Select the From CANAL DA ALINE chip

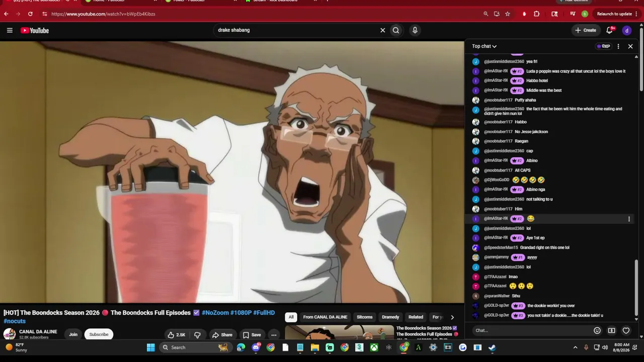tap(325, 317)
